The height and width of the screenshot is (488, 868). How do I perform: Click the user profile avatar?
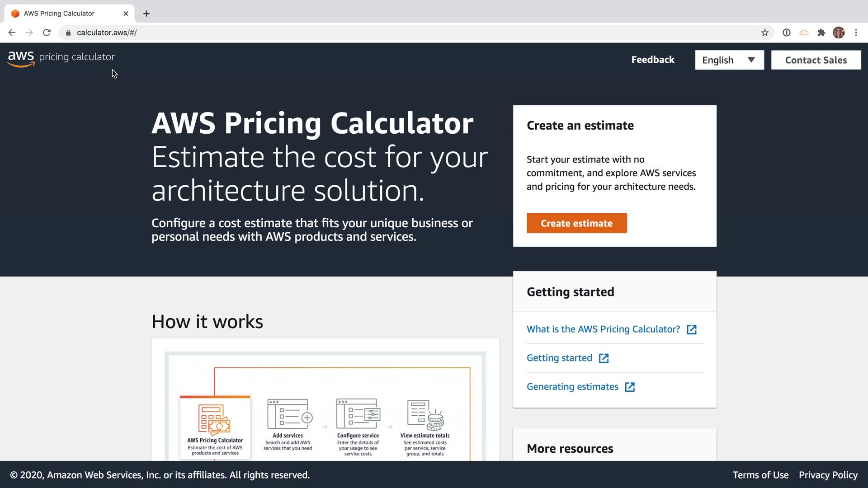839,33
